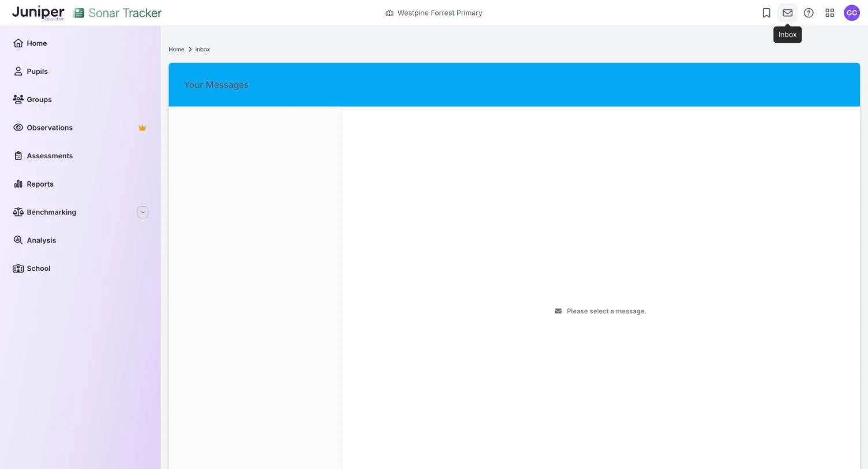The height and width of the screenshot is (469, 868).
Task: Click the Inbox breadcrumb
Action: point(203,50)
